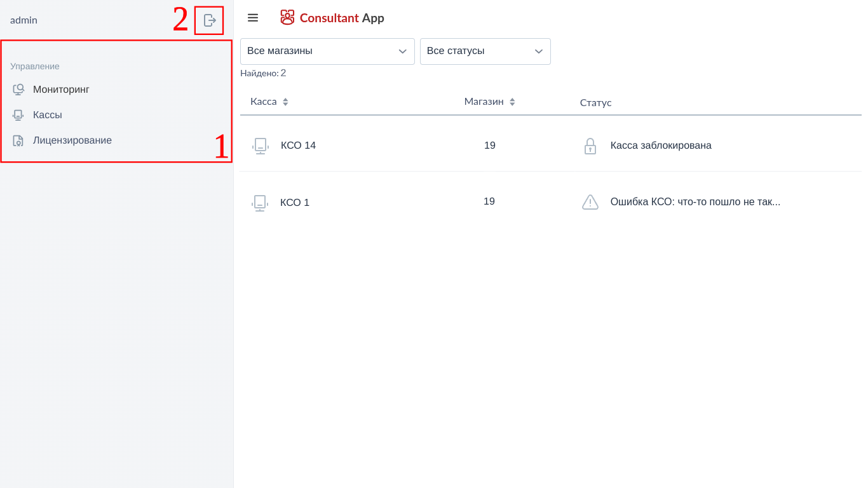Click the kiosk icon beside КСО 1
Screen dimensions: 868x488
pos(260,203)
